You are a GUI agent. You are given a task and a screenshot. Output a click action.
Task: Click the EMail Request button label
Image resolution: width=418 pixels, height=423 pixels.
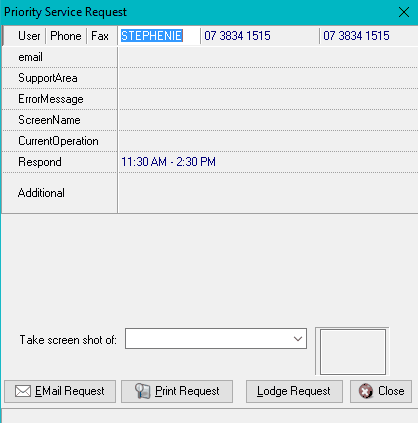[70, 391]
